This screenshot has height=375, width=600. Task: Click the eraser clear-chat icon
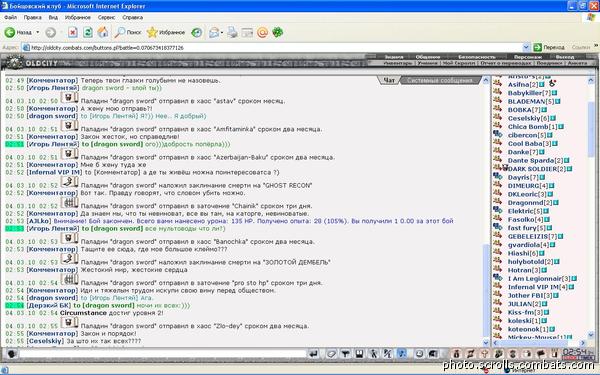pyautogui.click(x=331, y=354)
